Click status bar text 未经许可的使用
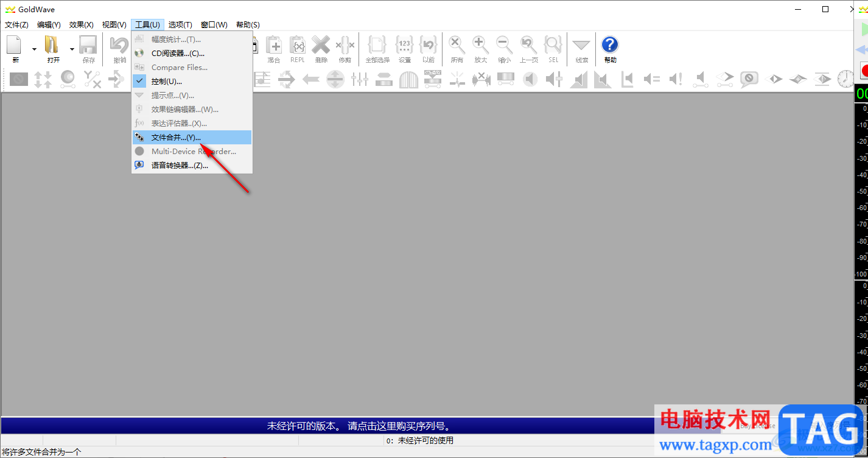 pyautogui.click(x=425, y=440)
